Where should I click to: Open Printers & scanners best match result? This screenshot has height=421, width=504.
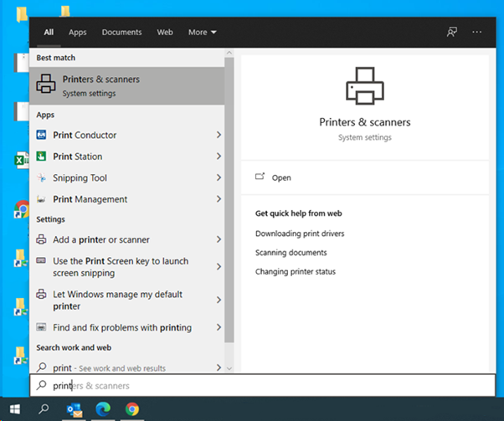(x=127, y=86)
